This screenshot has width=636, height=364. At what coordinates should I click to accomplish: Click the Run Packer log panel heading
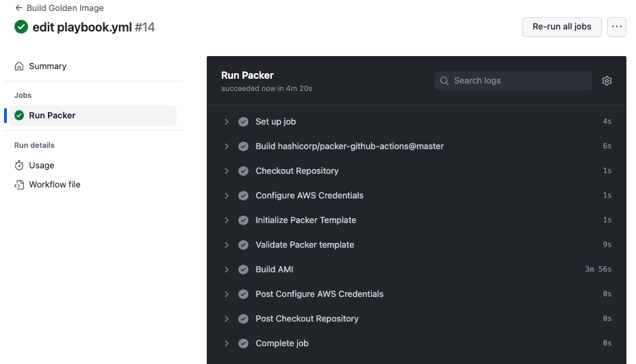tap(247, 75)
